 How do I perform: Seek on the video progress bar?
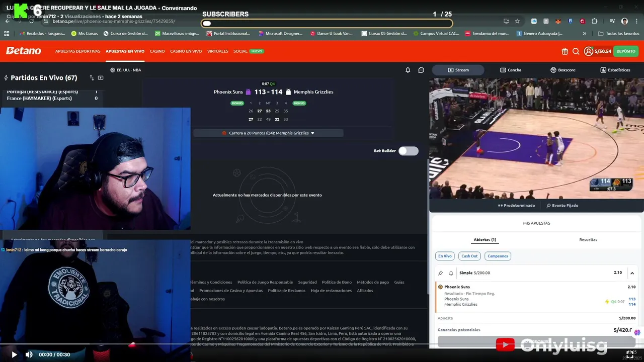click(x=322, y=344)
